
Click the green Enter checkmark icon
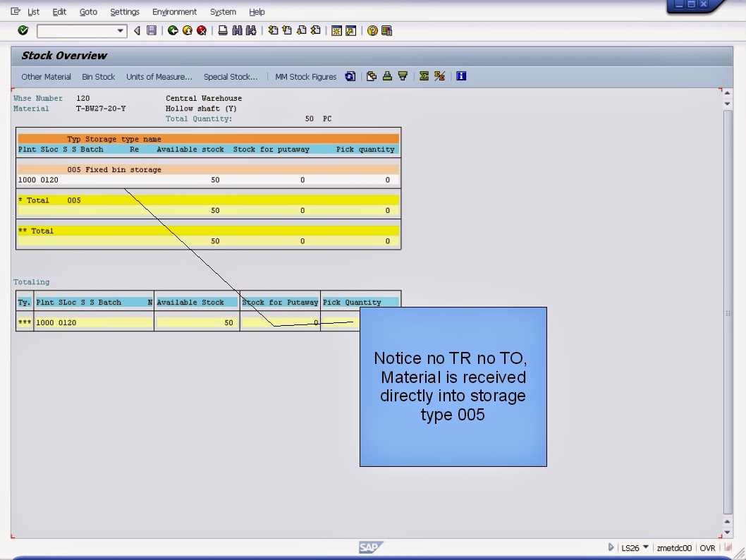point(22,30)
